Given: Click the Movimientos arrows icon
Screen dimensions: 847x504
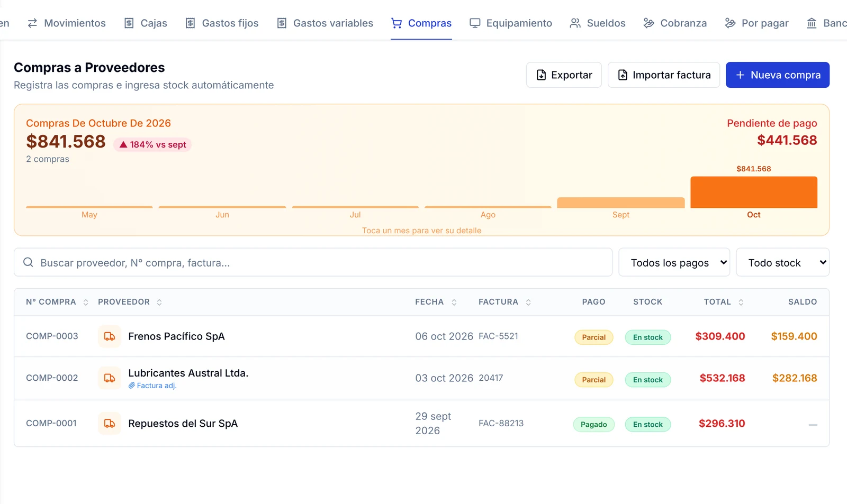Looking at the screenshot, I should pos(32,23).
